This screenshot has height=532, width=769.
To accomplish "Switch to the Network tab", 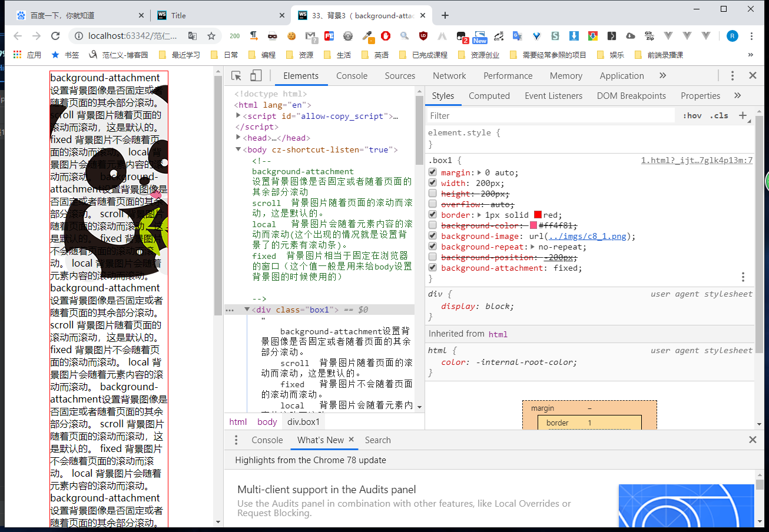I will click(x=449, y=75).
